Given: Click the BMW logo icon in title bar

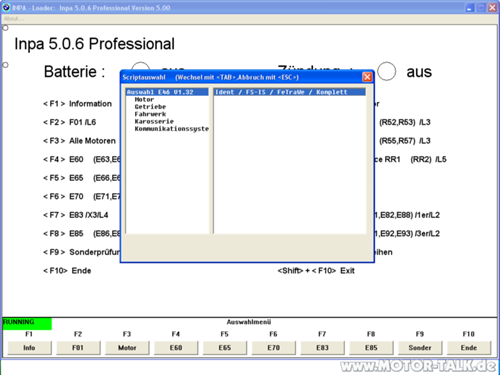Looking at the screenshot, I should [x=6, y=7].
